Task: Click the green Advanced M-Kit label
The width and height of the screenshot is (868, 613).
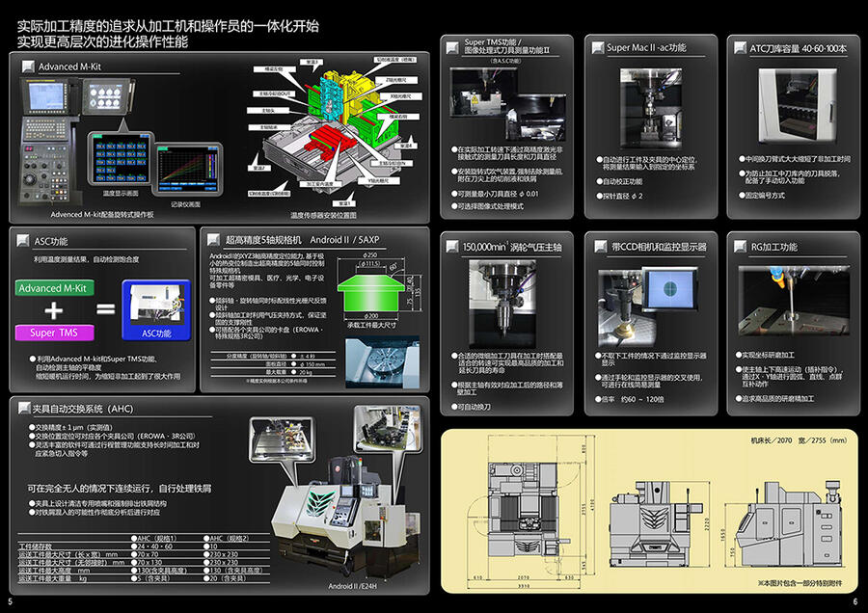Action: [x=53, y=288]
